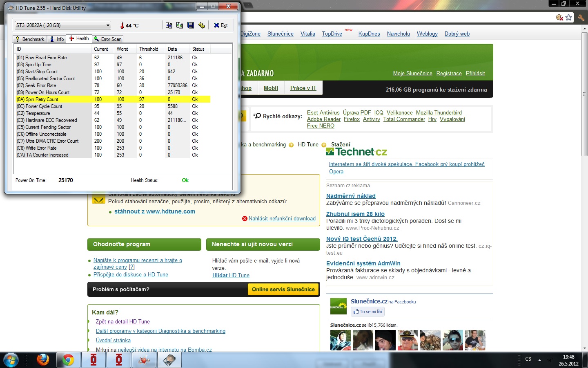The image size is (588, 368).
Task: Click the Hlídat HD Tune link
Action: point(231,275)
